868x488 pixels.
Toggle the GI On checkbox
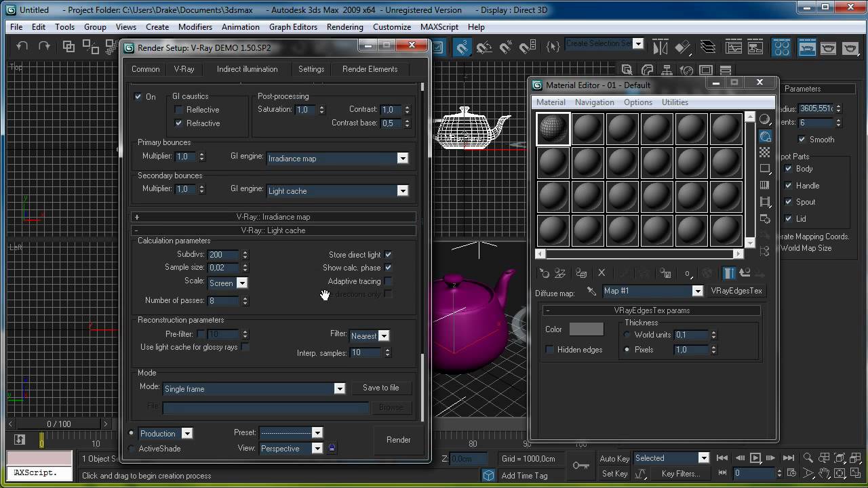pyautogui.click(x=138, y=96)
